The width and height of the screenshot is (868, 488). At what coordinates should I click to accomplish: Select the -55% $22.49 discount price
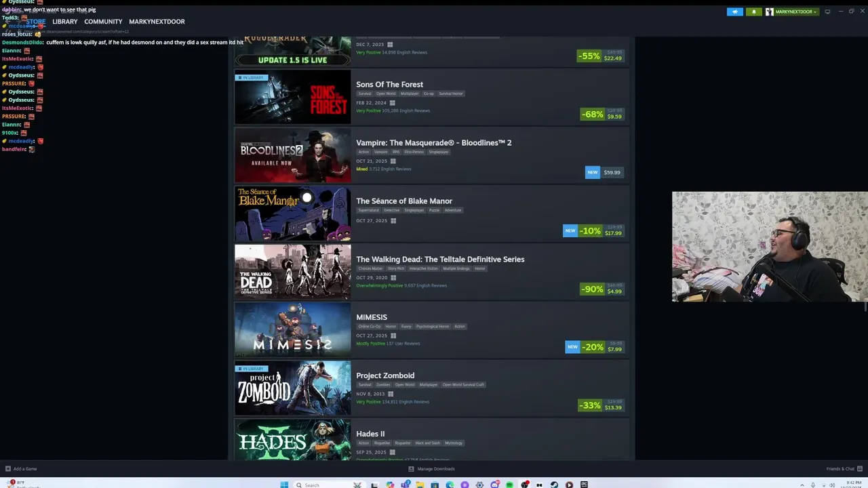coord(600,56)
